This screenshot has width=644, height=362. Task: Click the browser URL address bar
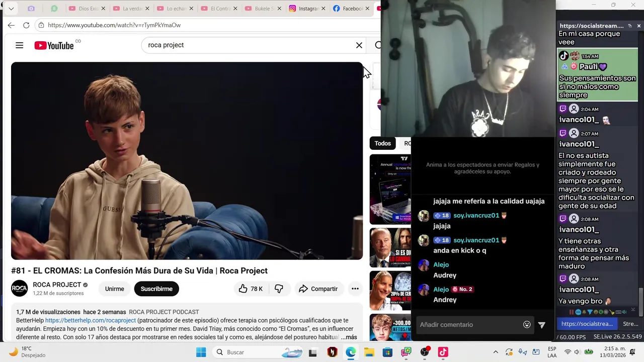pos(206,25)
